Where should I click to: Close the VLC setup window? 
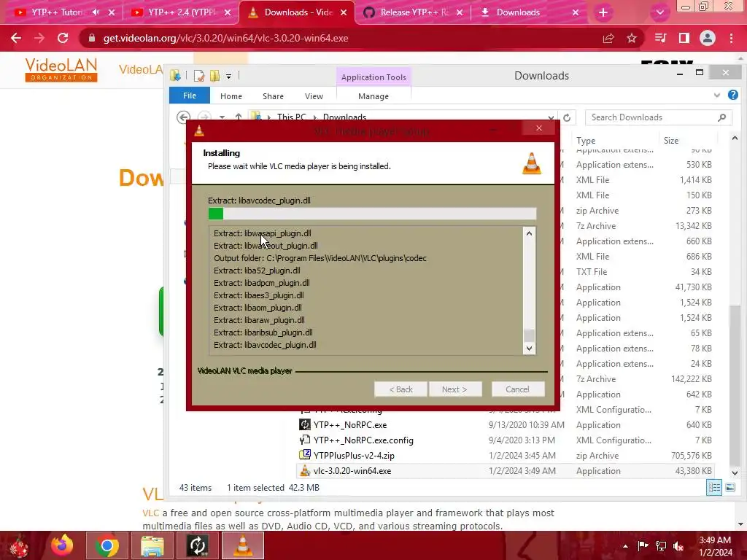[x=539, y=128]
